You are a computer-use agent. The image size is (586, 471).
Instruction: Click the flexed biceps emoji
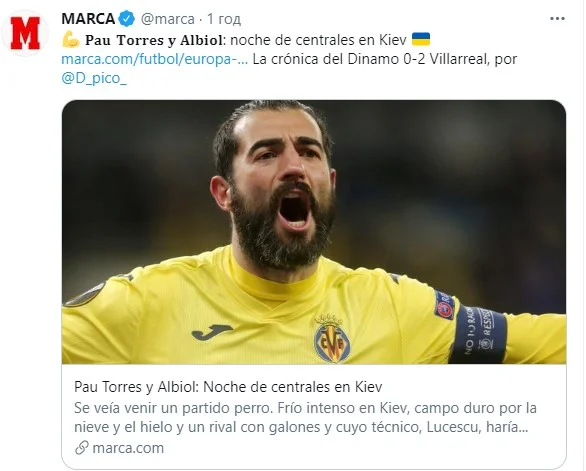click(71, 40)
